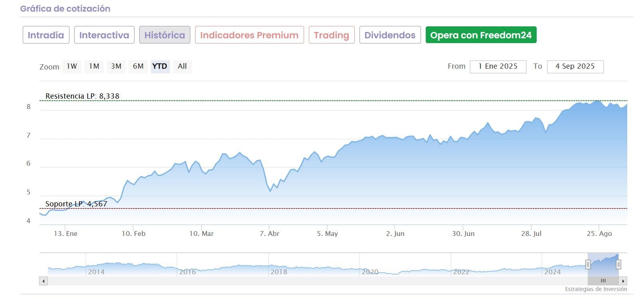The width and height of the screenshot is (644, 307).
Task: Open Indicadores Premium tab
Action: 249,35
